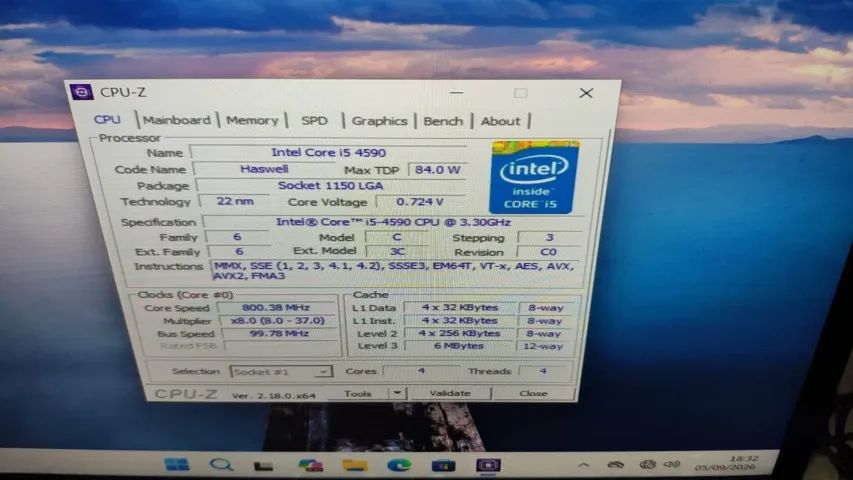Viewport: 853px width, 480px height.
Task: Click the Threads value field
Action: 543,371
